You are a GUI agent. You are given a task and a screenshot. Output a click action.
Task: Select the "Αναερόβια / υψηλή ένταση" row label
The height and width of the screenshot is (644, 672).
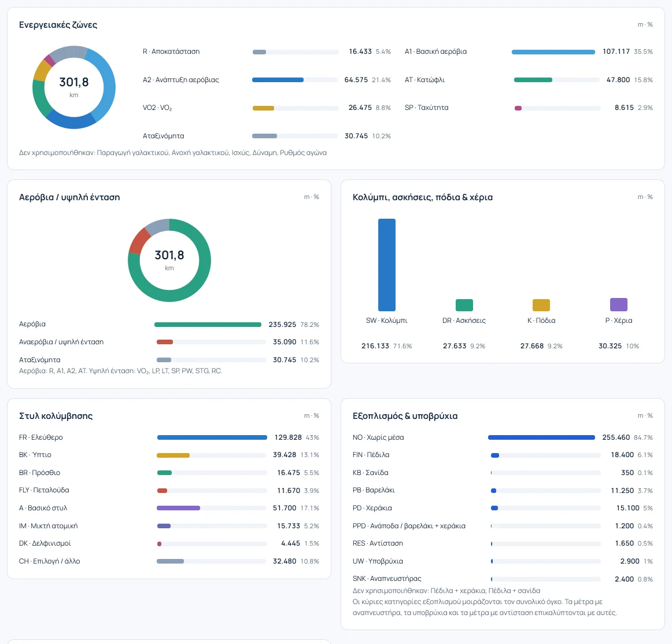[x=61, y=342]
